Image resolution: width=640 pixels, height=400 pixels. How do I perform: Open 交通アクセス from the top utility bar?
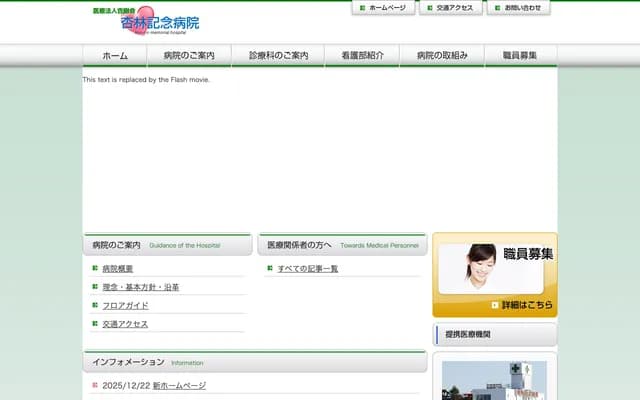(450, 8)
